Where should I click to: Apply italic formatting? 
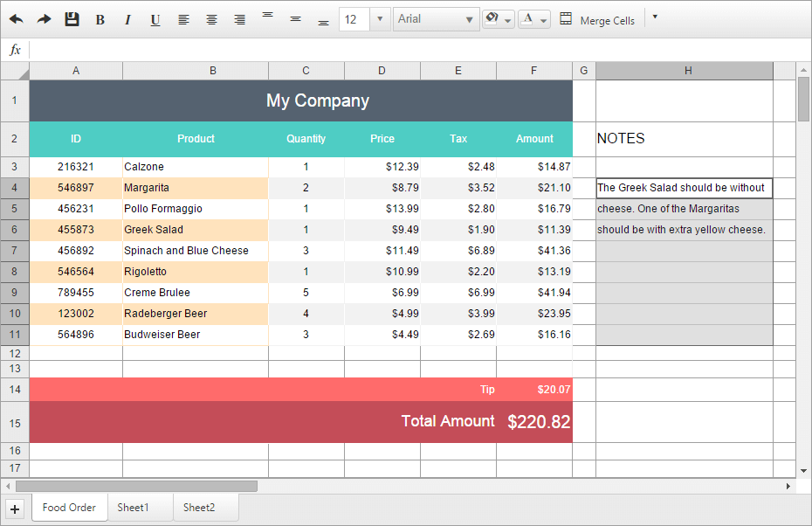(127, 18)
